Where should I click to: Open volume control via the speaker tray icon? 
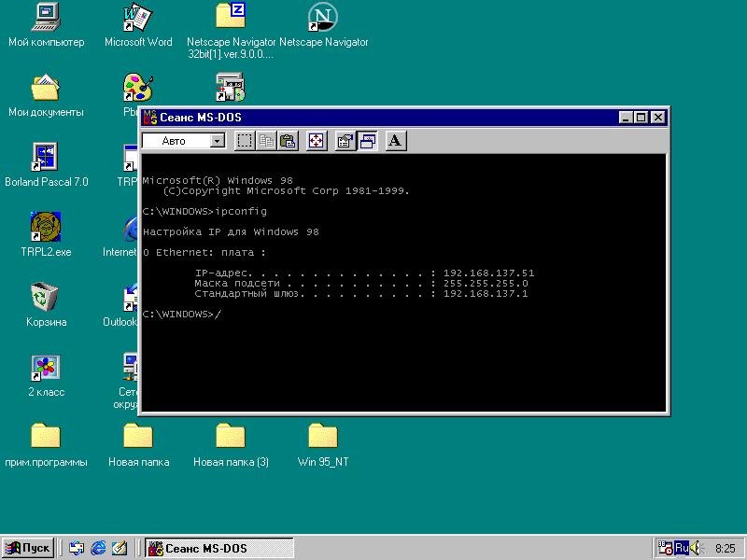(x=695, y=548)
